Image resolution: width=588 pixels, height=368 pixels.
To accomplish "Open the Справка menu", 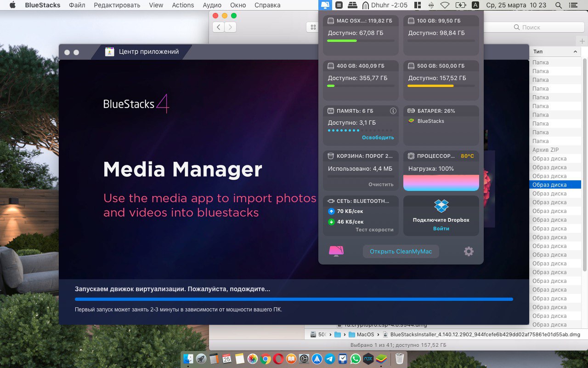I will click(267, 5).
